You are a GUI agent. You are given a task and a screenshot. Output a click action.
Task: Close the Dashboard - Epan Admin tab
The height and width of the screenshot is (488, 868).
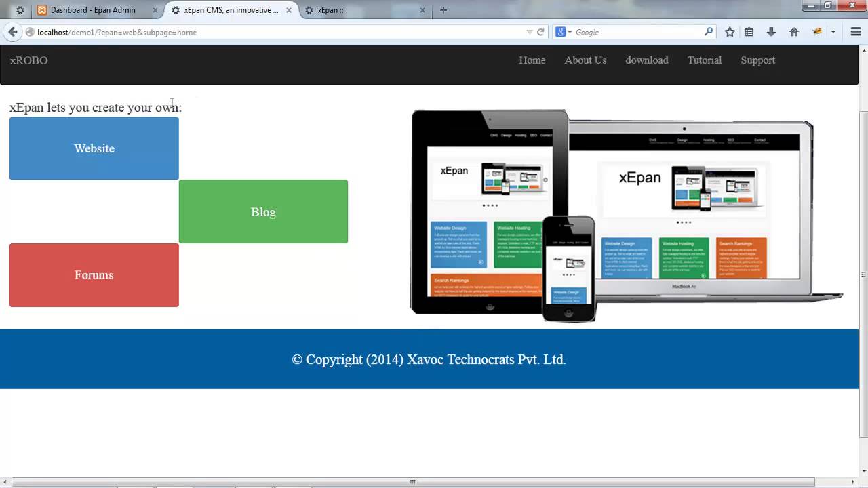click(155, 10)
